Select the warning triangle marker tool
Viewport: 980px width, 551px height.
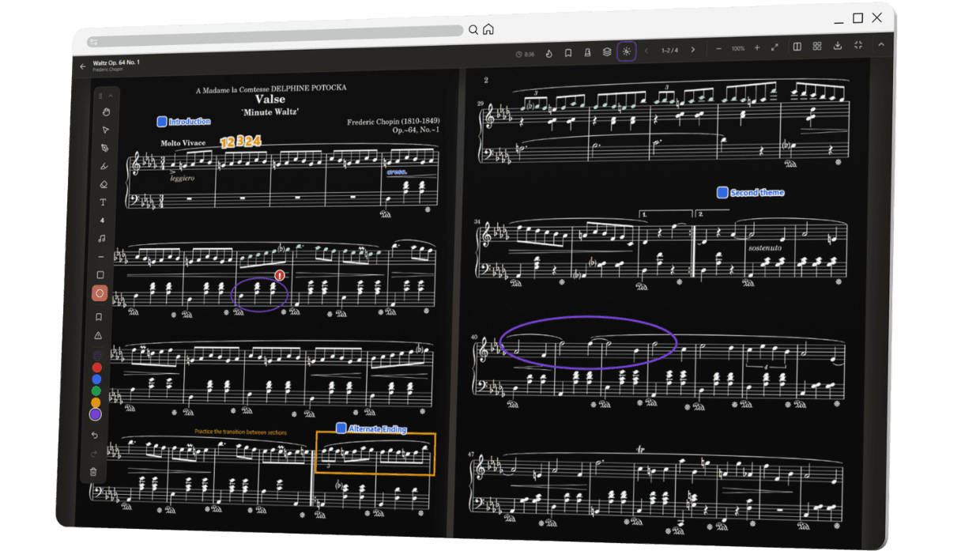click(x=98, y=336)
